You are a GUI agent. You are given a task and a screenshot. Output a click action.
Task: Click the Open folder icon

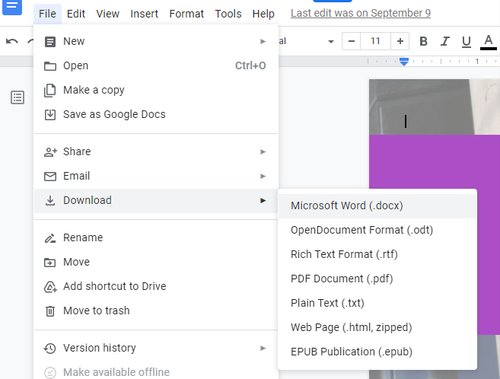coord(50,66)
